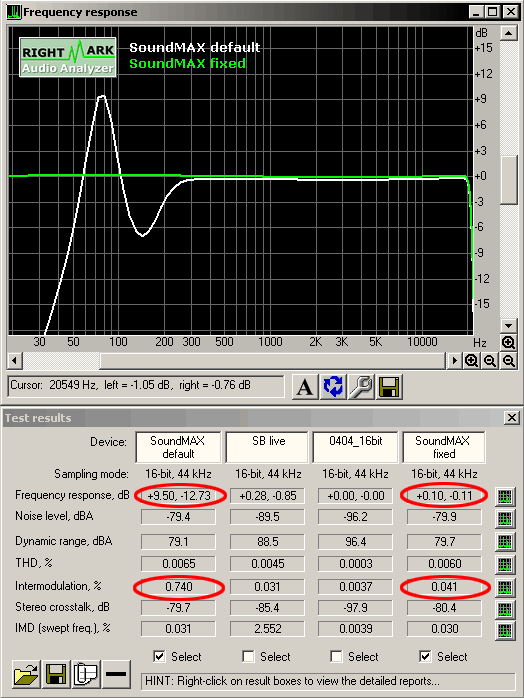
Task: Open Frequency response graph icon in results row
Action: pyautogui.click(x=505, y=496)
